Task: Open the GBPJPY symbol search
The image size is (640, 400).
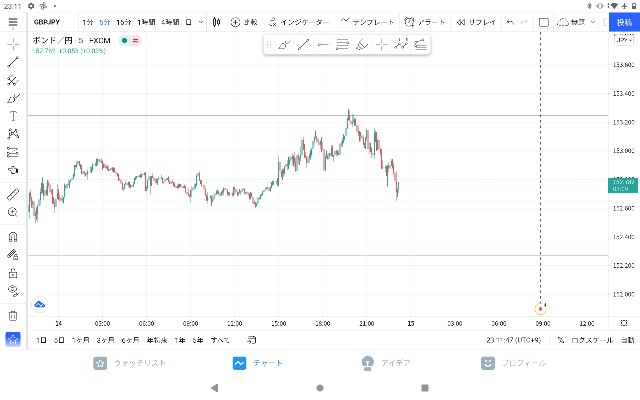Action: click(47, 22)
